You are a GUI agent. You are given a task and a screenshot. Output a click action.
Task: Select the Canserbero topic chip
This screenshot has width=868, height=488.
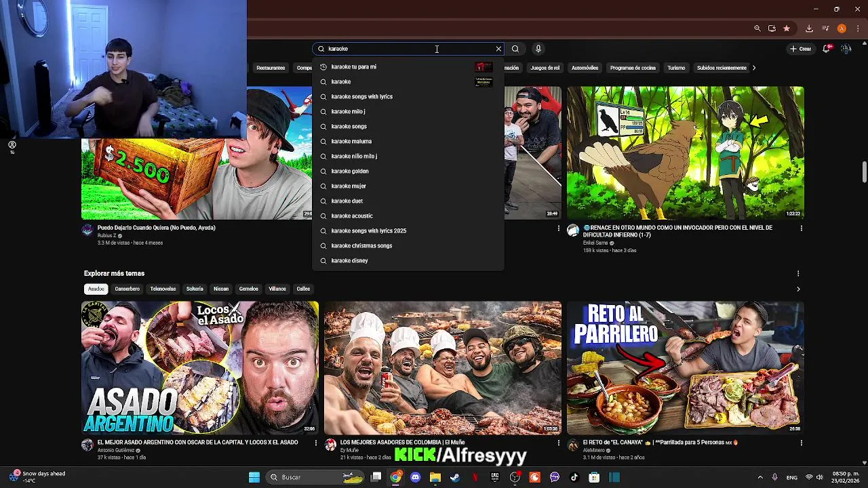pyautogui.click(x=127, y=289)
